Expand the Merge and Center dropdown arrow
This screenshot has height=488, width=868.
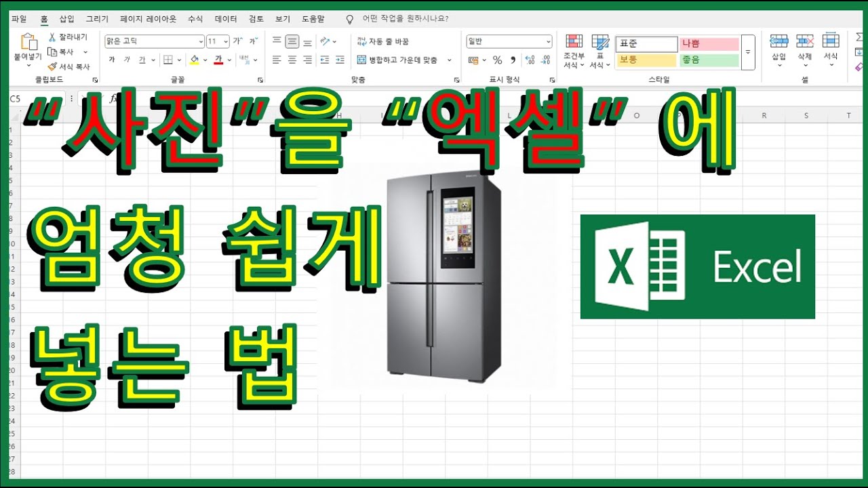pos(449,60)
